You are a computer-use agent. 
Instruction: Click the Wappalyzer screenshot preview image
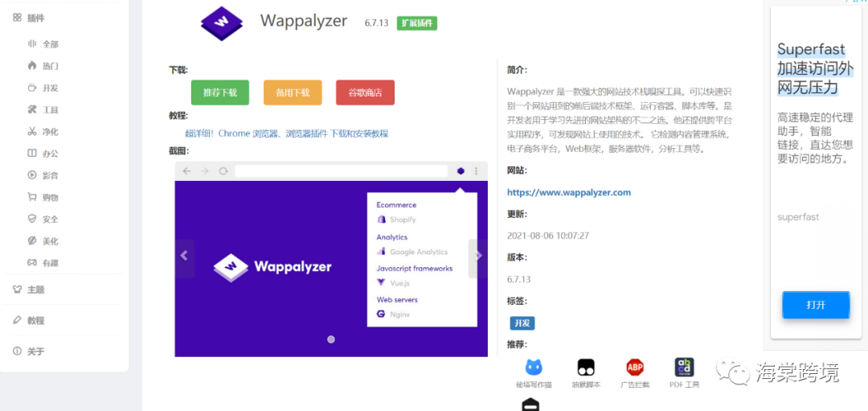(331, 259)
